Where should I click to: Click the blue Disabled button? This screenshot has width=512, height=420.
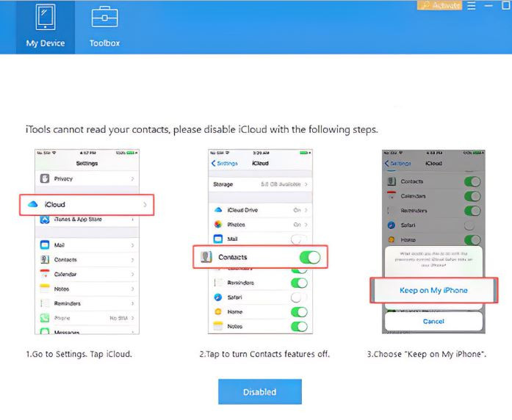259,392
